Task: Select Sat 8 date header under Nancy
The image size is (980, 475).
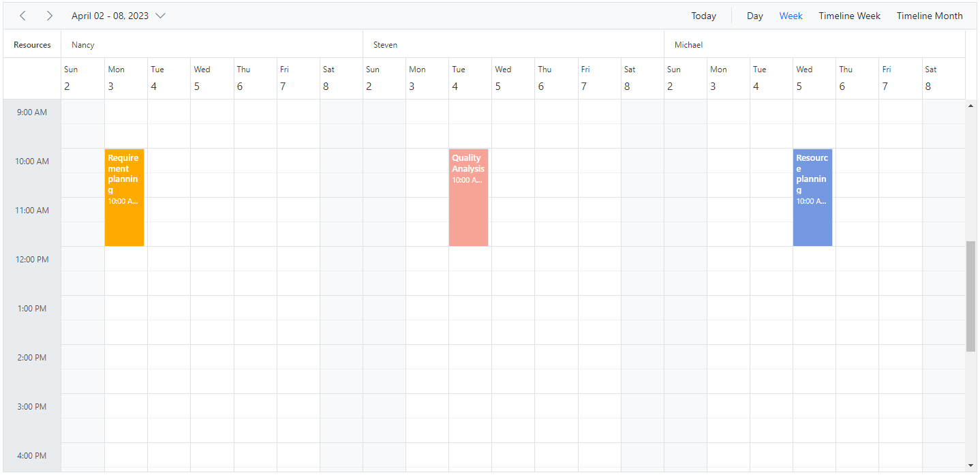Action: click(341, 78)
